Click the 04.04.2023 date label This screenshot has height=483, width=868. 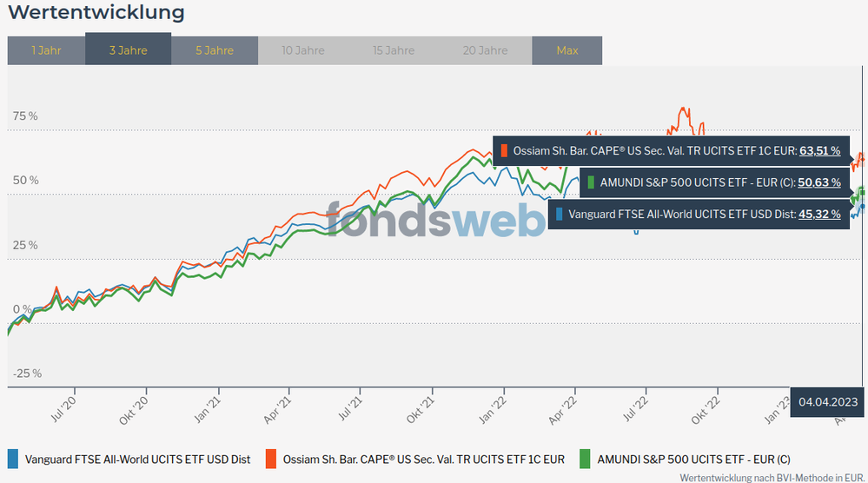[x=828, y=402]
